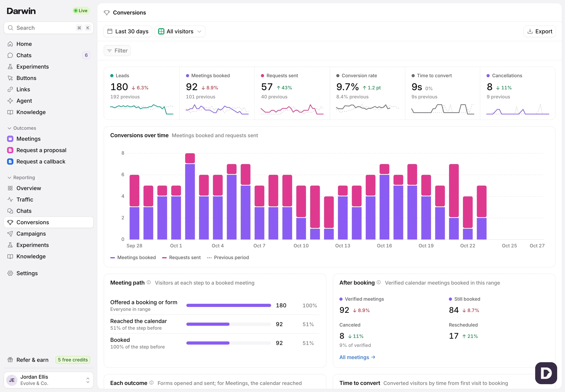Open Request a proposal outcome

click(x=48, y=150)
